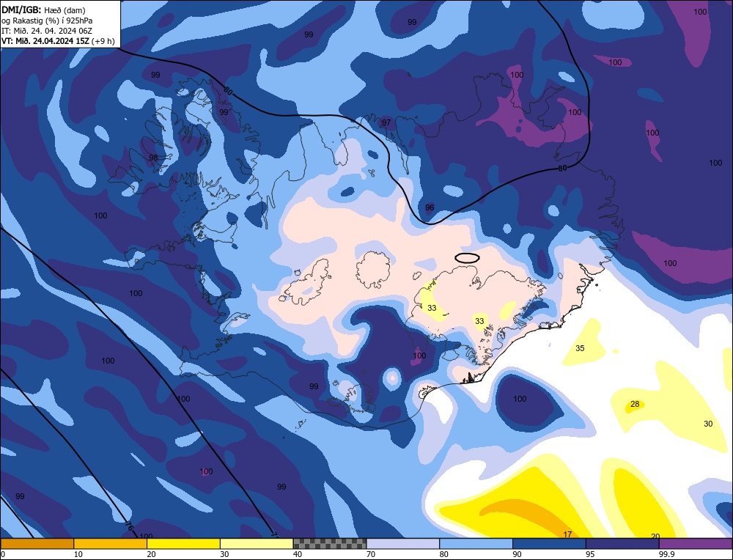733x560 pixels.
Task: Click the orange 10–20 legend swatch
Action: (111, 543)
